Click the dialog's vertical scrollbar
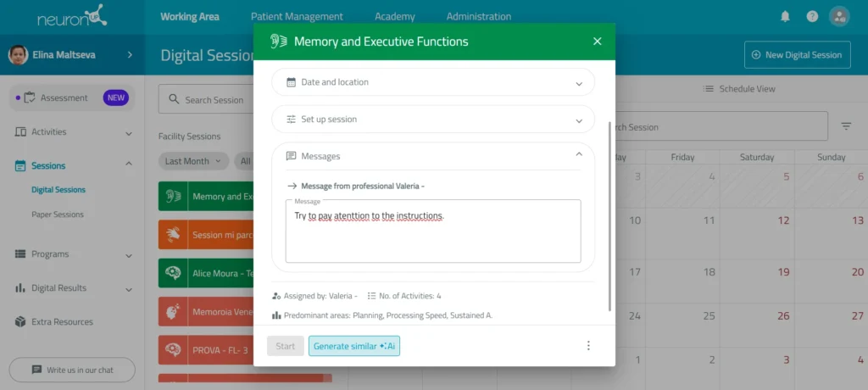This screenshot has width=868, height=390. (609, 216)
